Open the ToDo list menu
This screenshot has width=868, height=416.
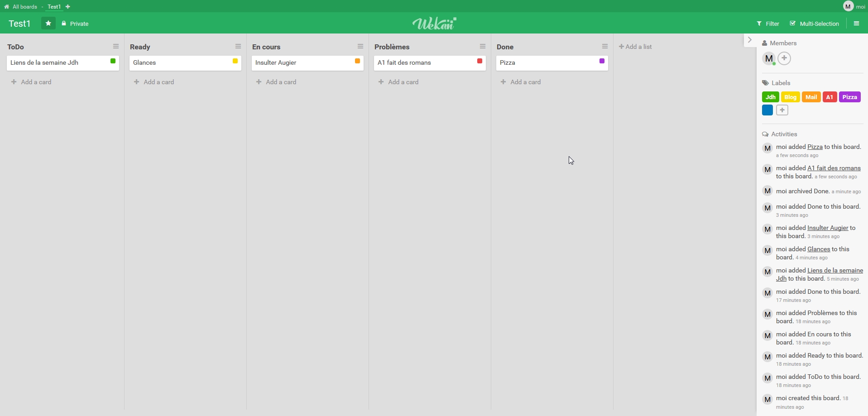point(116,47)
